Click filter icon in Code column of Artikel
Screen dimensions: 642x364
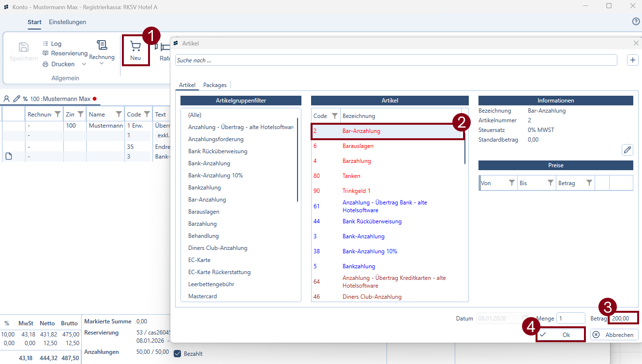[x=334, y=116]
